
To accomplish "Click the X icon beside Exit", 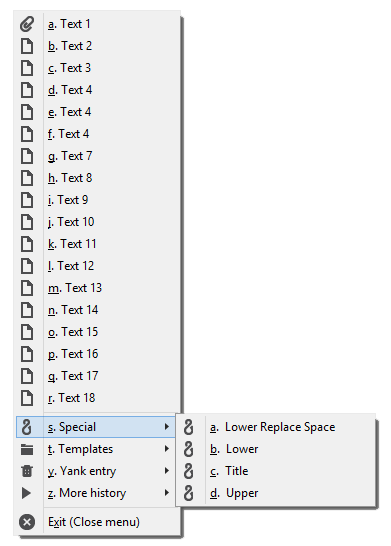I will pos(27,522).
